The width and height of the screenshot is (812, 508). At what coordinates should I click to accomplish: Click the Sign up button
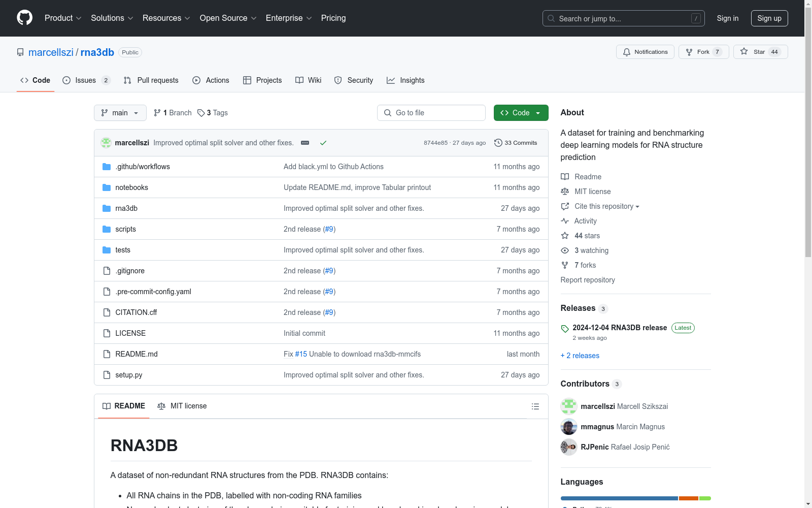click(x=769, y=18)
